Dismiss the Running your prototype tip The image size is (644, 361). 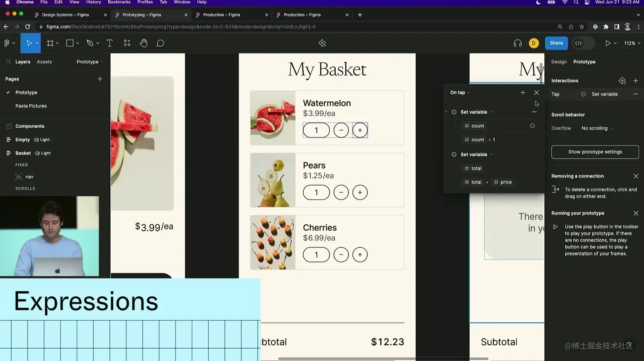click(x=635, y=213)
